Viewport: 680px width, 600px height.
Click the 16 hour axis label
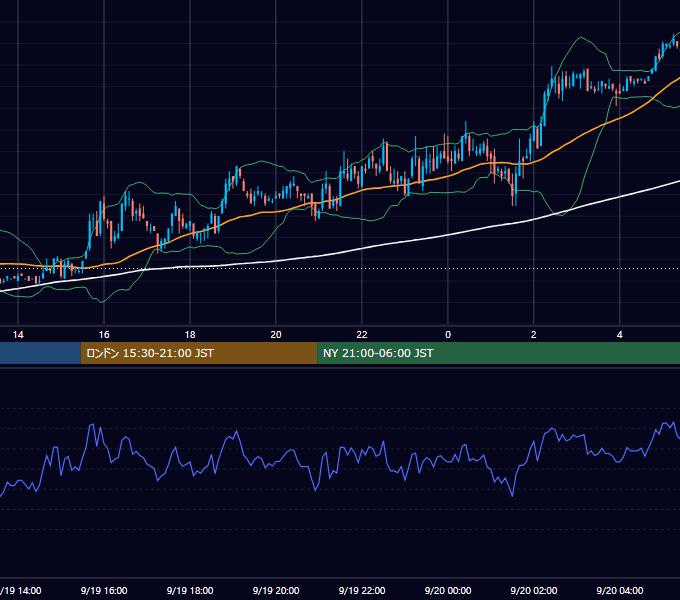click(104, 335)
